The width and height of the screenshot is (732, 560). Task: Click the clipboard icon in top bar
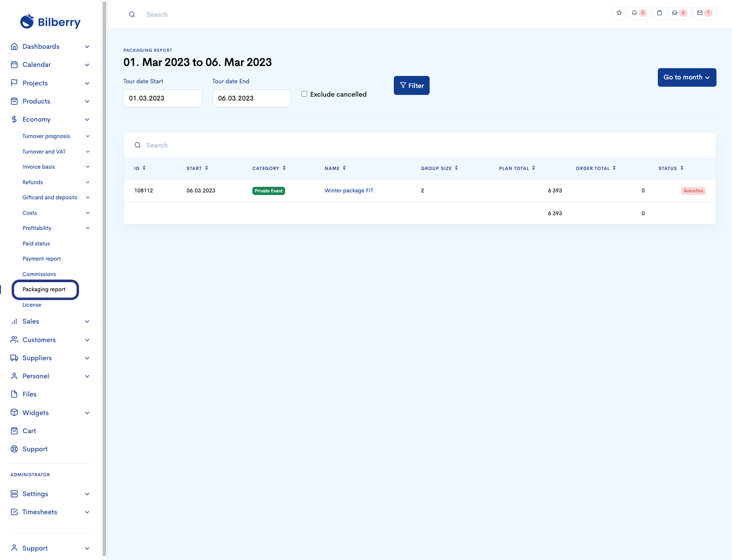click(x=660, y=13)
